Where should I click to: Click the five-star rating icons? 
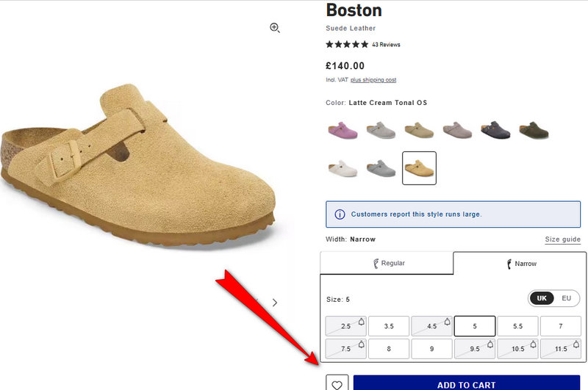coord(347,45)
